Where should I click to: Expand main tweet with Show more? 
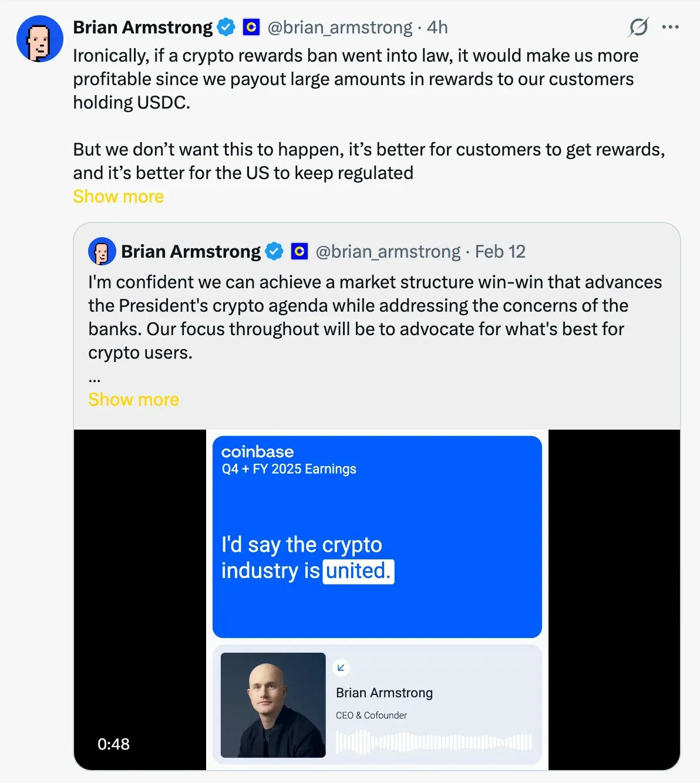pyautogui.click(x=118, y=197)
